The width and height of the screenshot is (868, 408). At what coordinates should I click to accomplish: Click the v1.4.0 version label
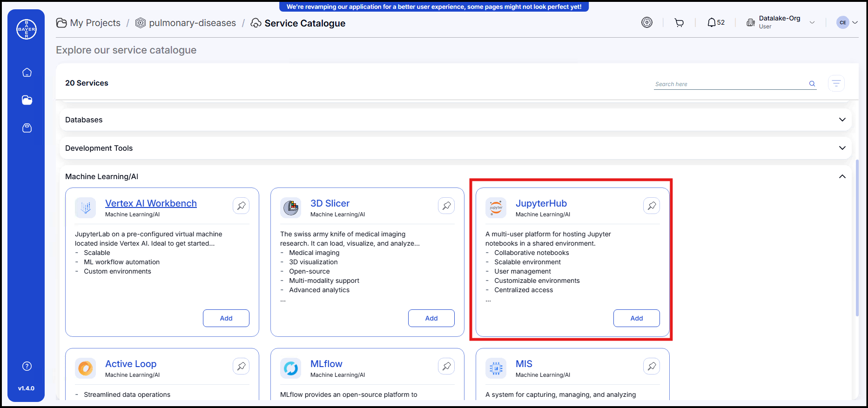coord(27,388)
